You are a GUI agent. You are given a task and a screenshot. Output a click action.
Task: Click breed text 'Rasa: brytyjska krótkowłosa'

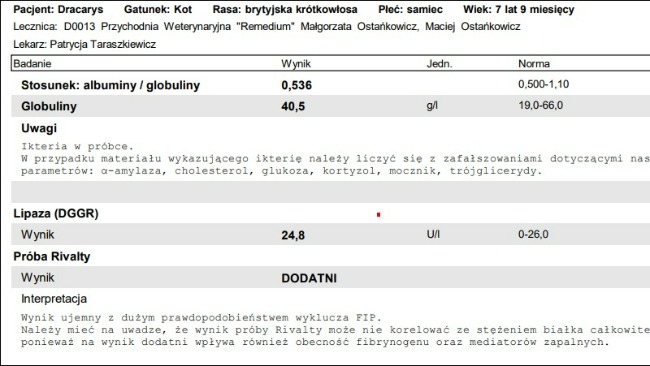(285, 10)
